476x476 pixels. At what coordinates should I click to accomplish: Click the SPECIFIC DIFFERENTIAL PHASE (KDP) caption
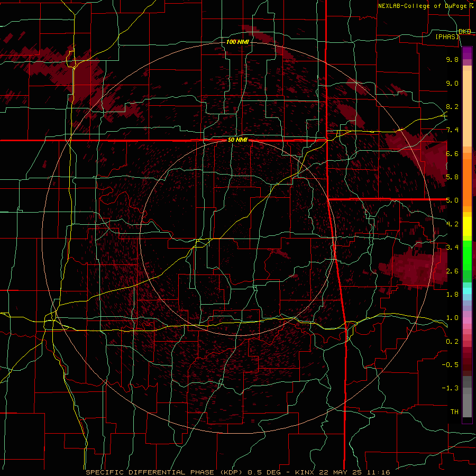164,472
